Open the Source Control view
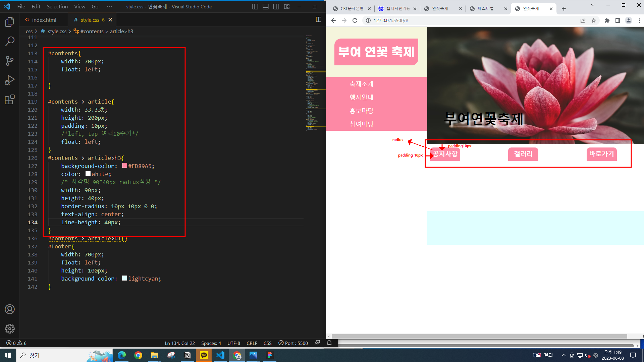 click(x=10, y=61)
